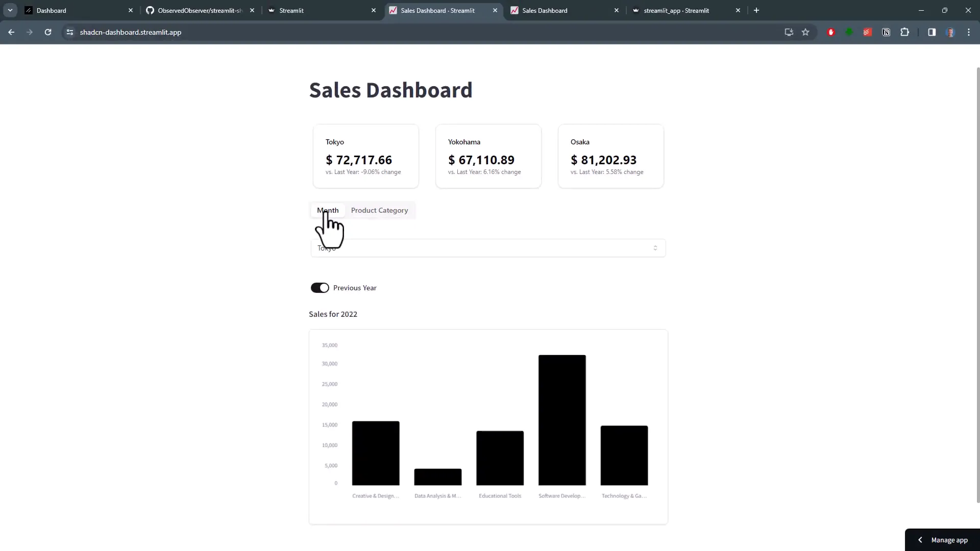Open the tab search dropdown arrow
This screenshot has width=980, height=551.
(10, 10)
